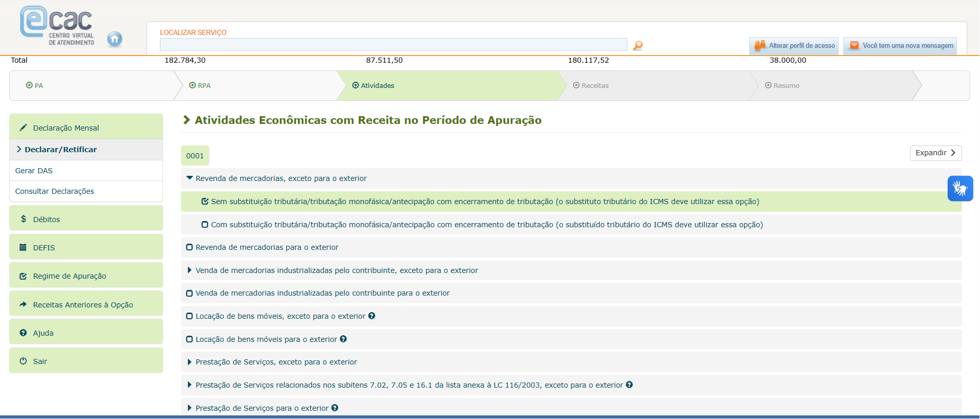This screenshot has width=980, height=419.
Task: Select establishment tab 0001
Action: coord(195,156)
